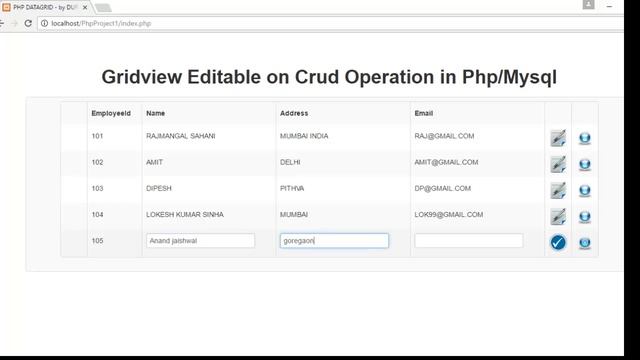Screen dimensions: 640x360
Task: Click the Chrome profile icon
Action: coord(588,4)
